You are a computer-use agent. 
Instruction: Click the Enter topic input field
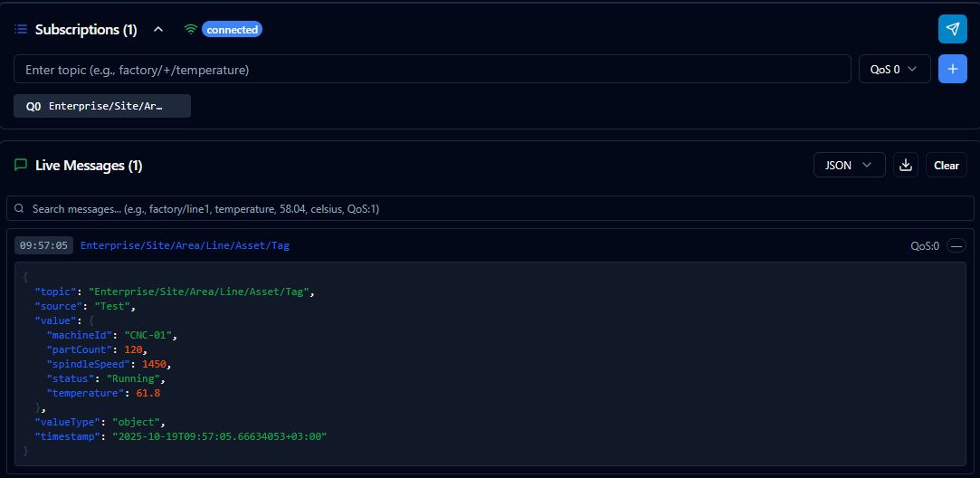tap(432, 69)
